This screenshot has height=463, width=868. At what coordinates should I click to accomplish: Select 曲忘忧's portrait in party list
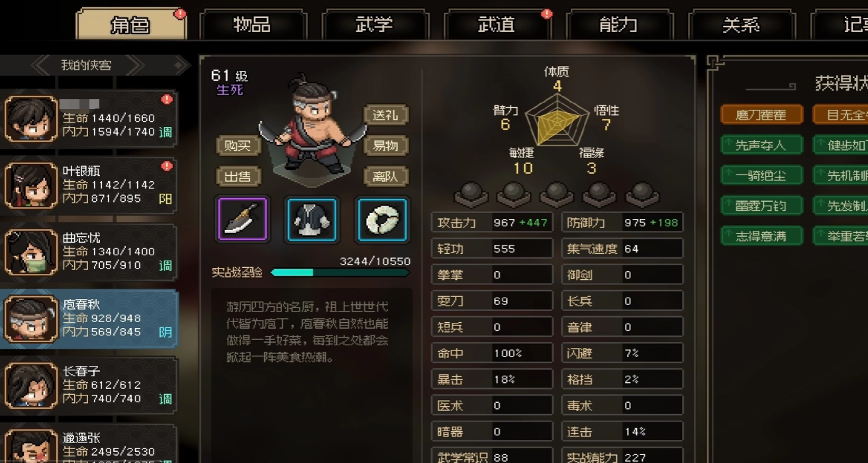[31, 252]
